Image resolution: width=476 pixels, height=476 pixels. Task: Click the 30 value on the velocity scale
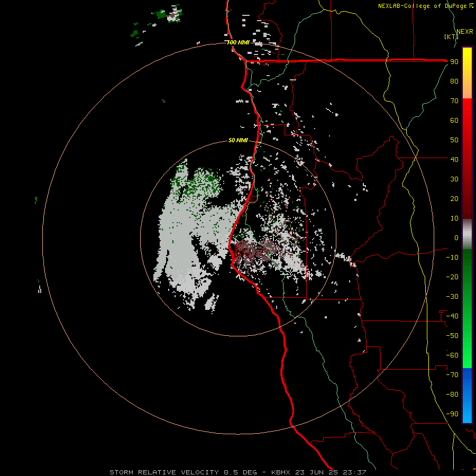[x=454, y=179]
